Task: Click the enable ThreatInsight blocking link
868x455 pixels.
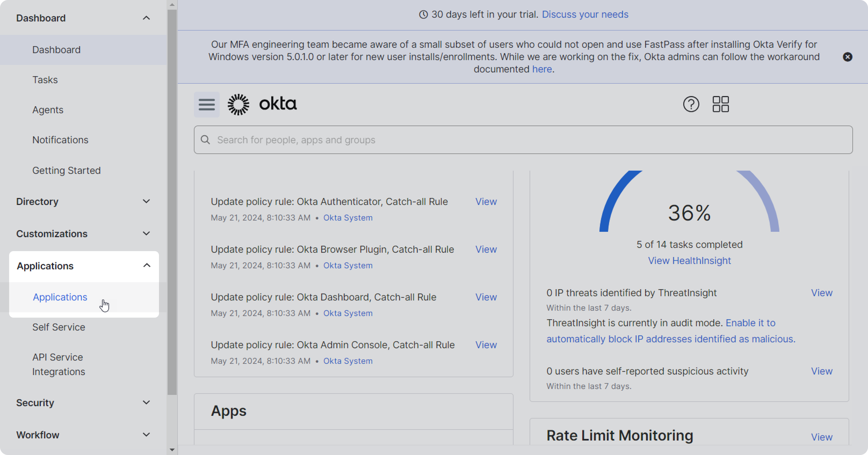Action: pos(671,331)
